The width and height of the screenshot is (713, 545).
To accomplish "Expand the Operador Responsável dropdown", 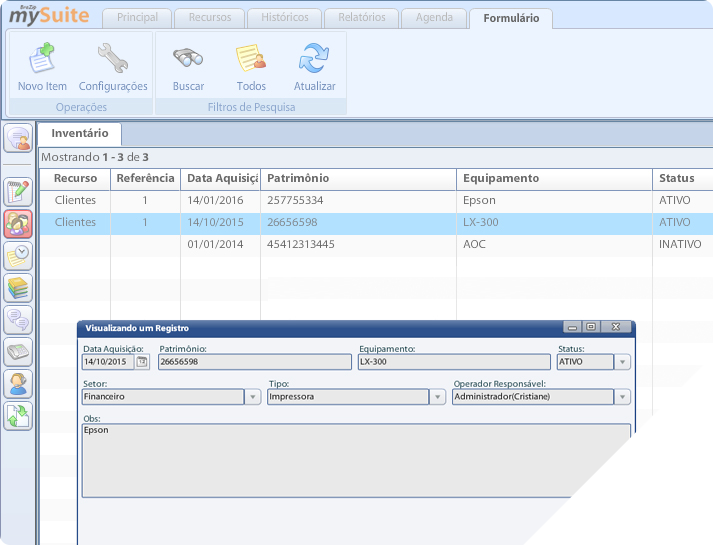I will (622, 397).
